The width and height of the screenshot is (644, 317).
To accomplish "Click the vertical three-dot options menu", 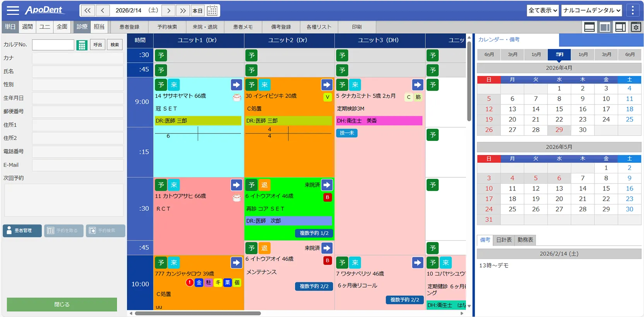I will click(633, 10).
